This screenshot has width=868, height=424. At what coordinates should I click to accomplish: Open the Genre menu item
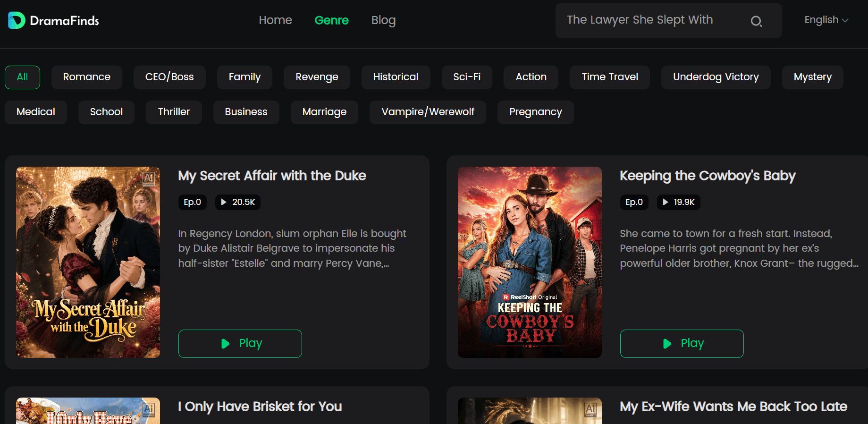[331, 20]
